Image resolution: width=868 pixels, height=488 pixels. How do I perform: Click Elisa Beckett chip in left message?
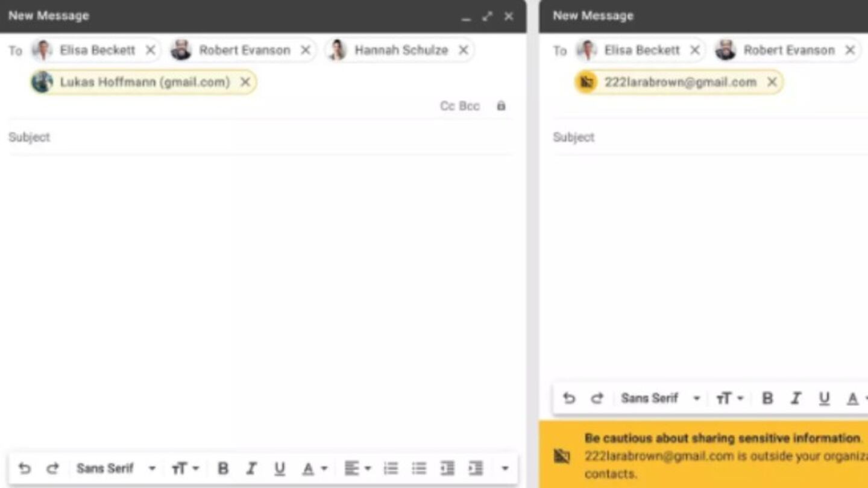[x=96, y=50]
